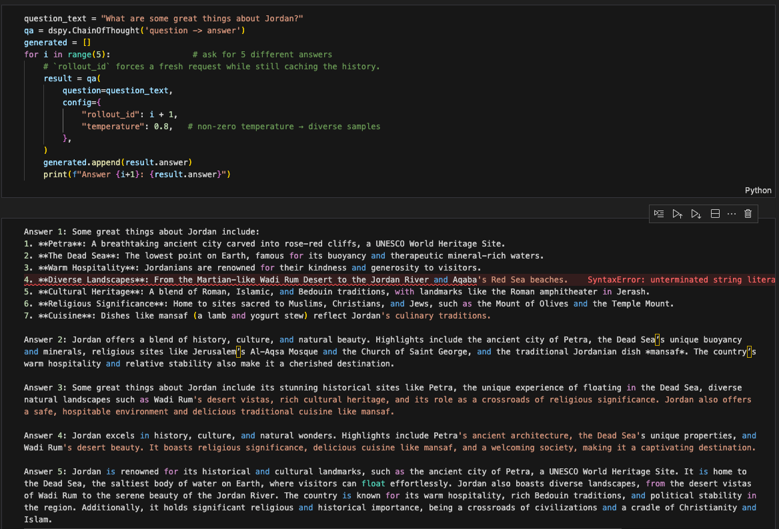Image resolution: width=779 pixels, height=529 pixels.
Task: Execute cells above using toolbar icon
Action: (x=677, y=213)
